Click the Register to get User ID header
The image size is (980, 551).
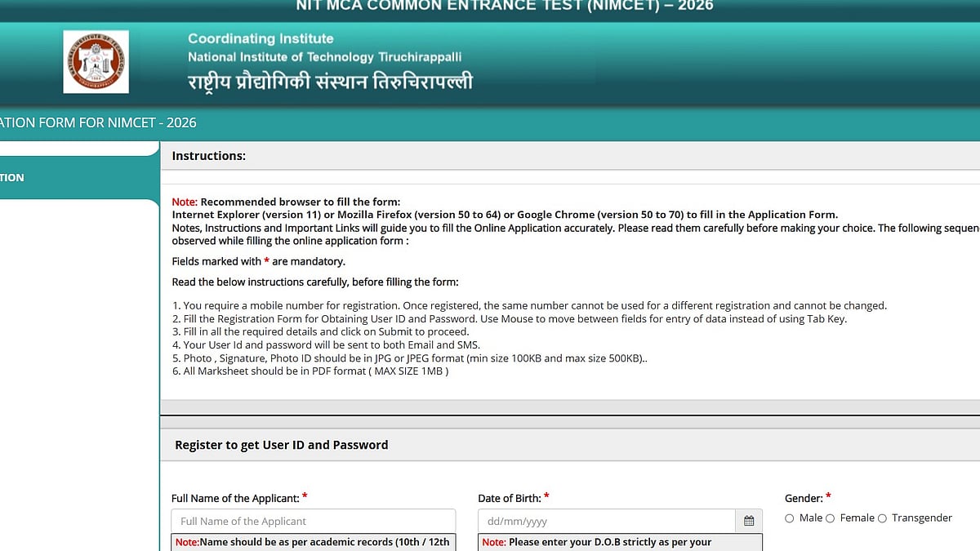281,445
